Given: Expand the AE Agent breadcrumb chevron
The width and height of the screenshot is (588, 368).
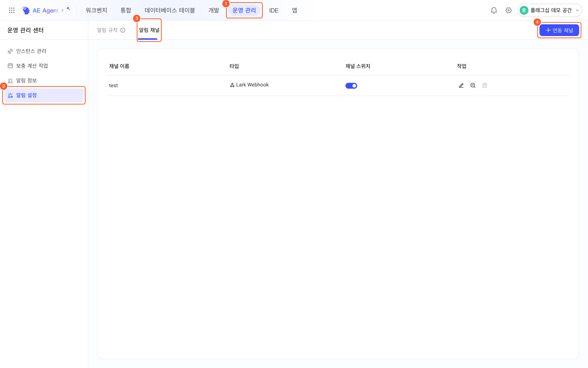Looking at the screenshot, I should [62, 10].
